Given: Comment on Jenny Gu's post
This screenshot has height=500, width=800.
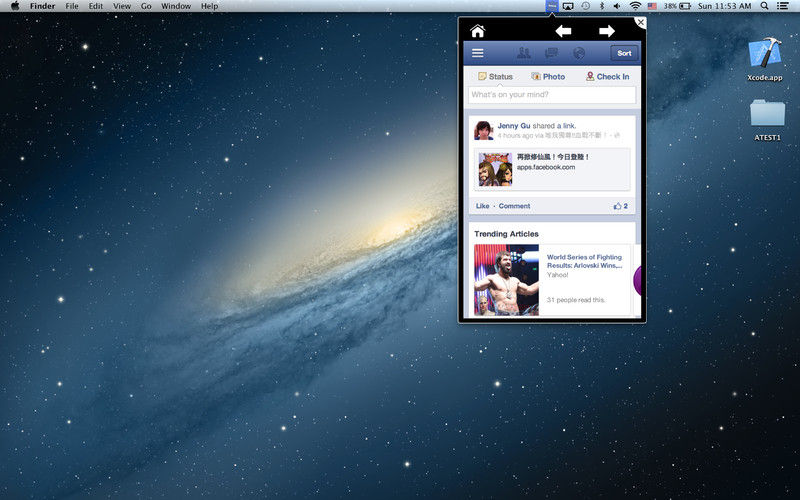Looking at the screenshot, I should [x=514, y=206].
